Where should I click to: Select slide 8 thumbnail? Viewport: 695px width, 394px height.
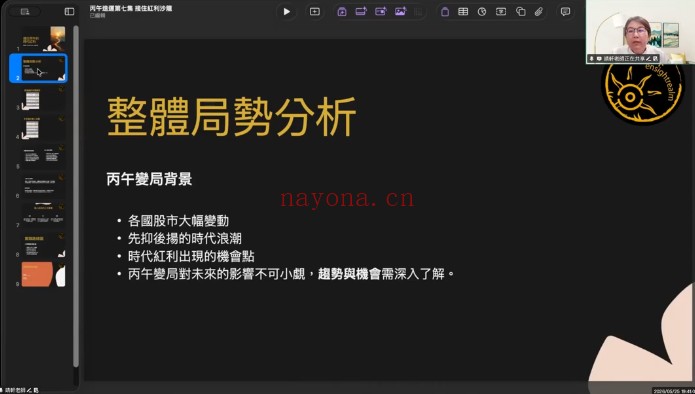[44, 245]
